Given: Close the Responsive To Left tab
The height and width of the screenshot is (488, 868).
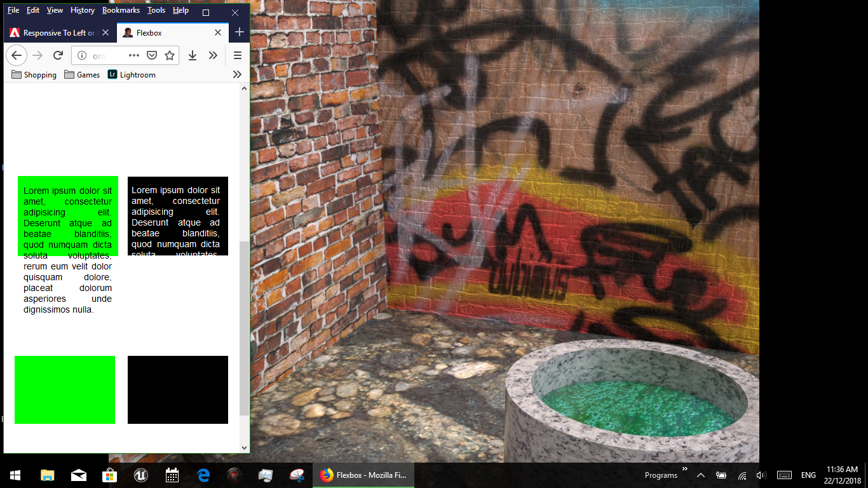Looking at the screenshot, I should tap(105, 32).
